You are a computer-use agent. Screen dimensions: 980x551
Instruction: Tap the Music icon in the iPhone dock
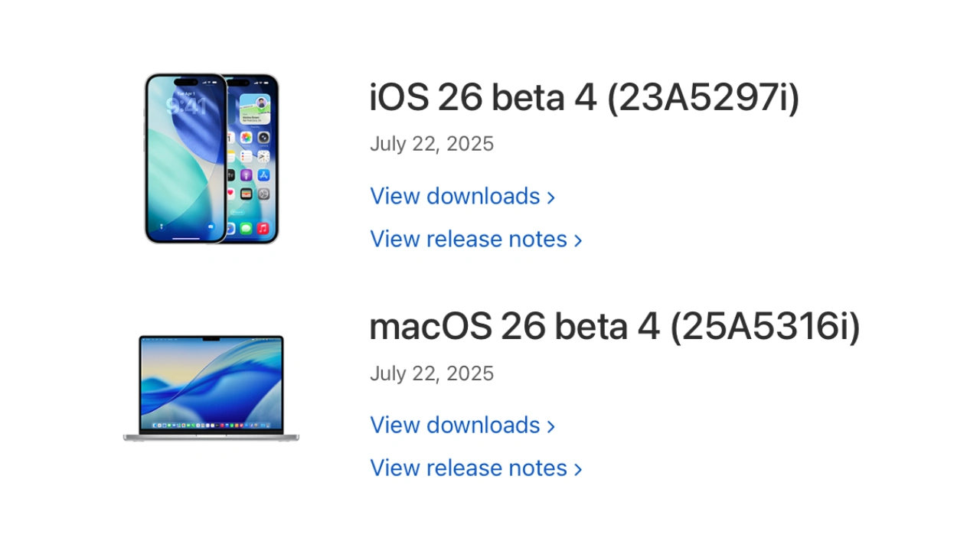[x=263, y=228]
